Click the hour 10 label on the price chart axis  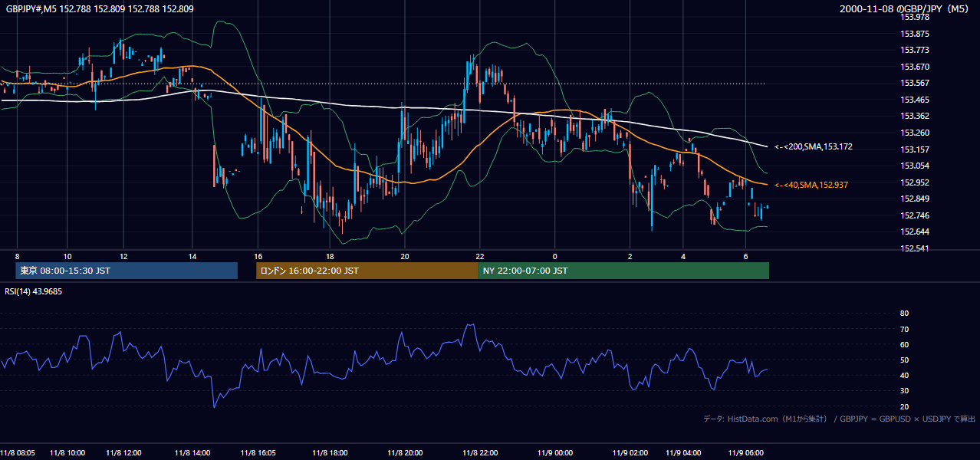pos(67,256)
